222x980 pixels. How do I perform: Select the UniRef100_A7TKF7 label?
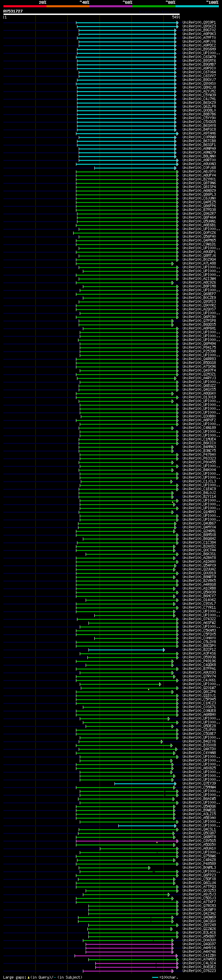pos(199,902)
